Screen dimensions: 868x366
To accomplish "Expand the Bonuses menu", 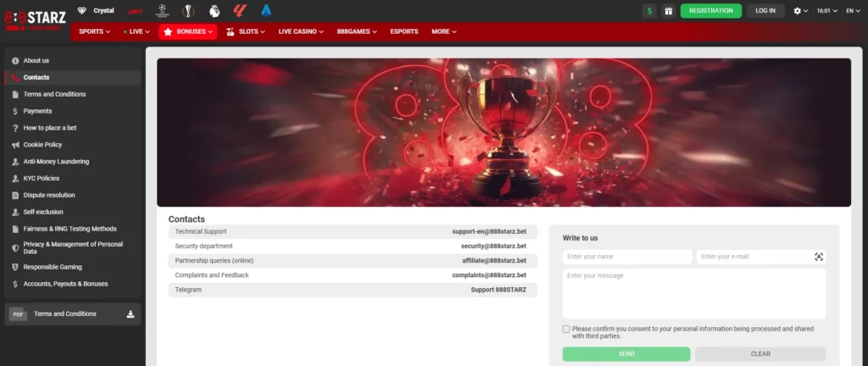I will pos(187,31).
